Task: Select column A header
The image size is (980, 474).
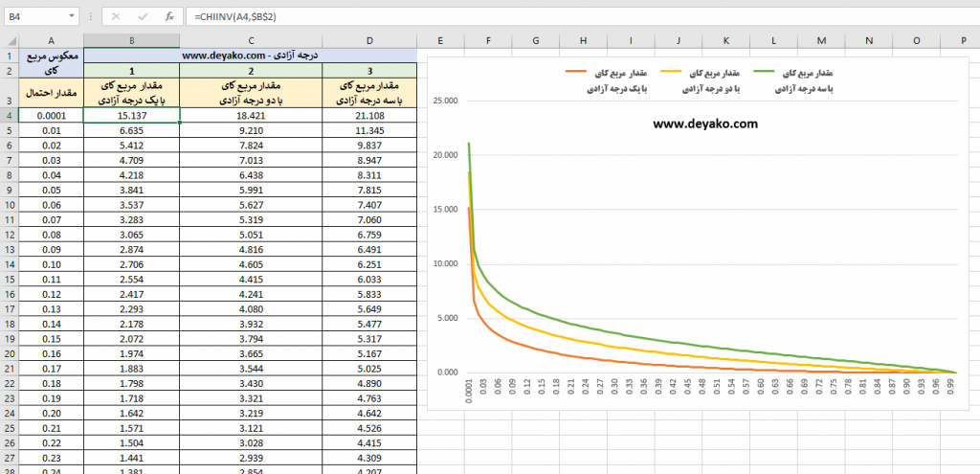Action: coord(51,40)
